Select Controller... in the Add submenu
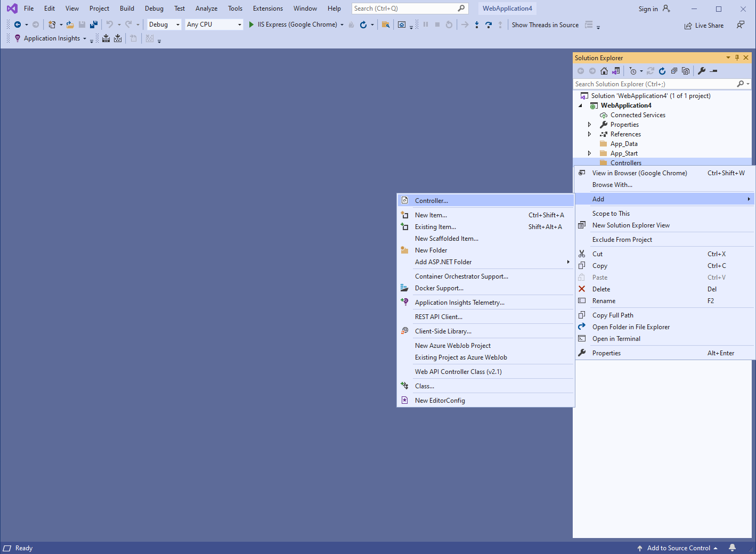The width and height of the screenshot is (756, 554). [432, 200]
